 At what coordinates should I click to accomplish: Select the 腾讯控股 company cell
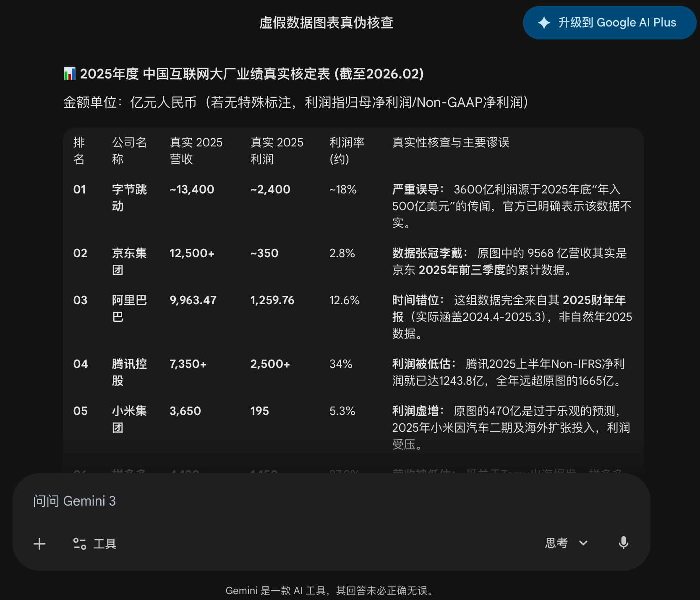129,372
